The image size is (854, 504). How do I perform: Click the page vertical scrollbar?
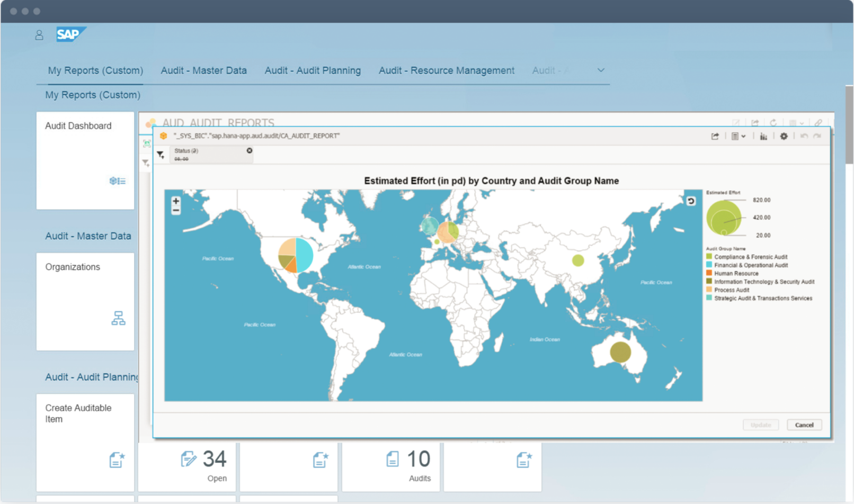coord(849,125)
